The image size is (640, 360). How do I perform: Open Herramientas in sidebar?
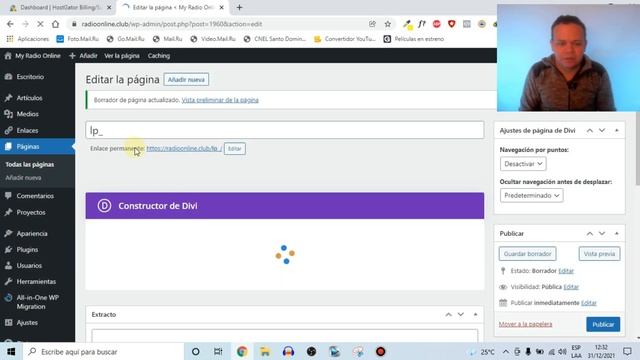point(36,282)
